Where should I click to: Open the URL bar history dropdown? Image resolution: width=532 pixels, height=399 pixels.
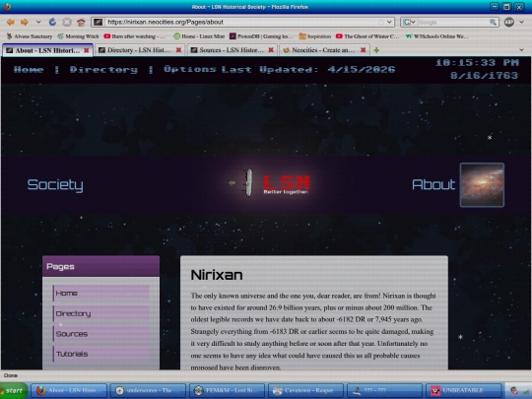389,22
